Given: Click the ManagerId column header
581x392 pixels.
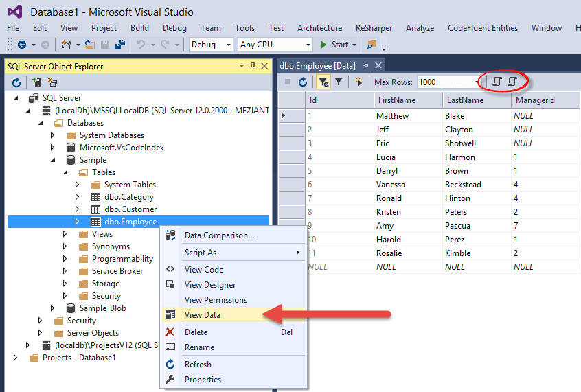Looking at the screenshot, I should coord(545,100).
